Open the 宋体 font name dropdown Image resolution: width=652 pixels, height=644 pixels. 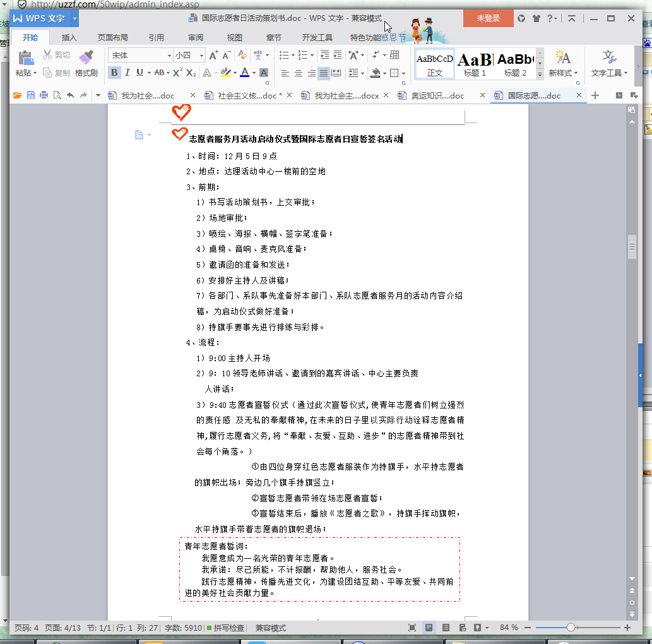pyautogui.click(x=169, y=56)
